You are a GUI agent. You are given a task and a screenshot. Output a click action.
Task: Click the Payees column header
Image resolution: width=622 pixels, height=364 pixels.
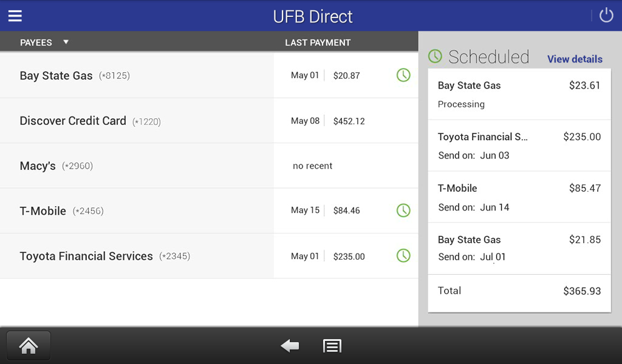tap(36, 42)
